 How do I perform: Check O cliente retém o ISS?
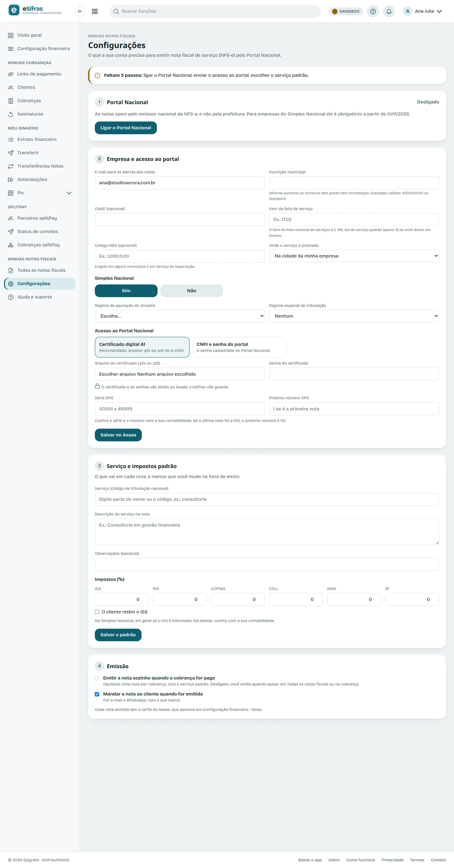tap(97, 612)
